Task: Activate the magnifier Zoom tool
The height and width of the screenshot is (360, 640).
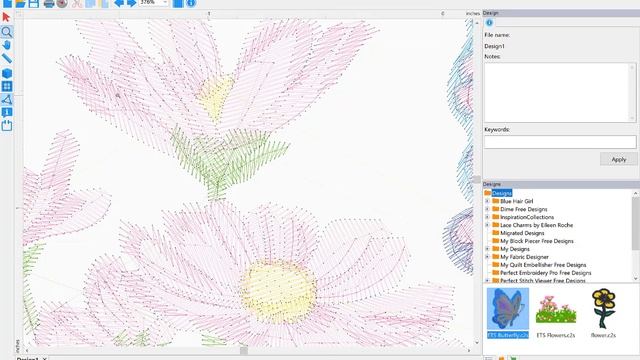Action: tap(7, 32)
